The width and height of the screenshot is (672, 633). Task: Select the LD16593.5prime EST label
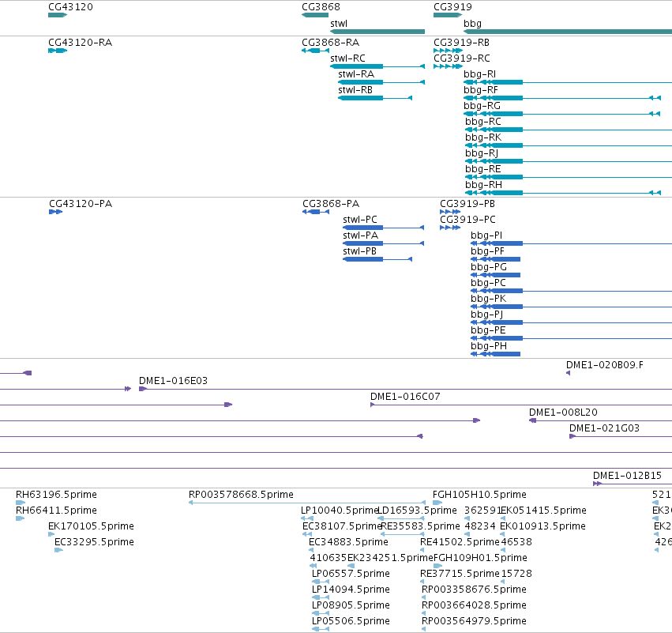pyautogui.click(x=417, y=511)
